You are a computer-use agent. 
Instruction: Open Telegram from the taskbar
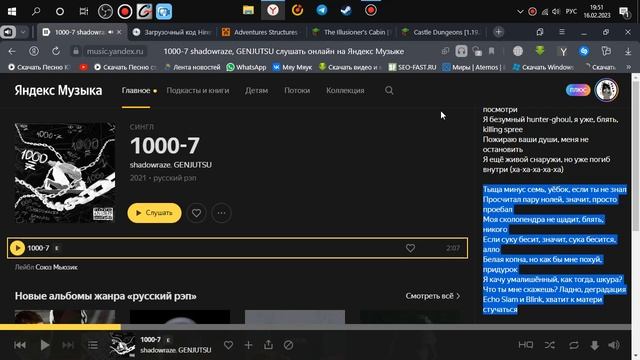(322, 10)
